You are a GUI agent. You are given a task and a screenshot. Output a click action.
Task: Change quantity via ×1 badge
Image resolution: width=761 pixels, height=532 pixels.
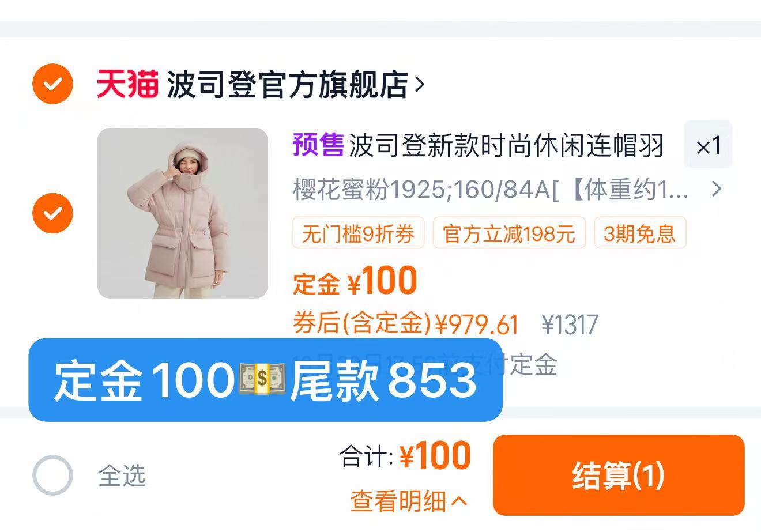tap(708, 145)
